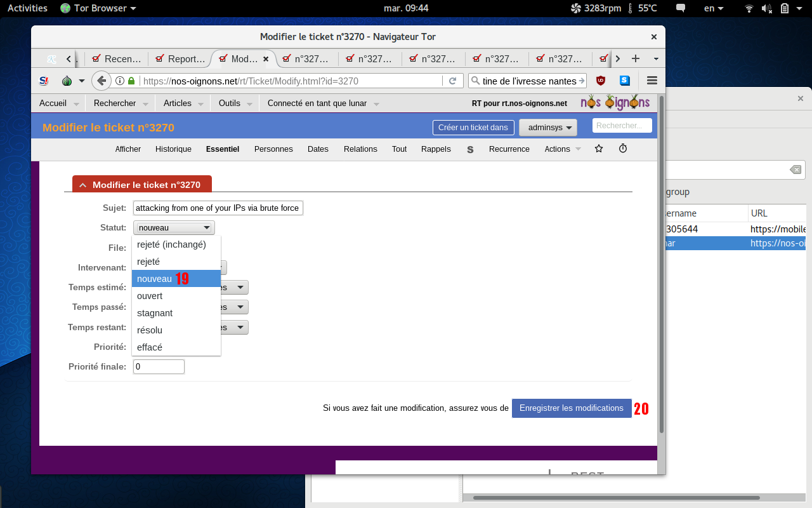The image size is (812, 508).
Task: Click 'Créer un ticket dans' button
Action: 473,127
